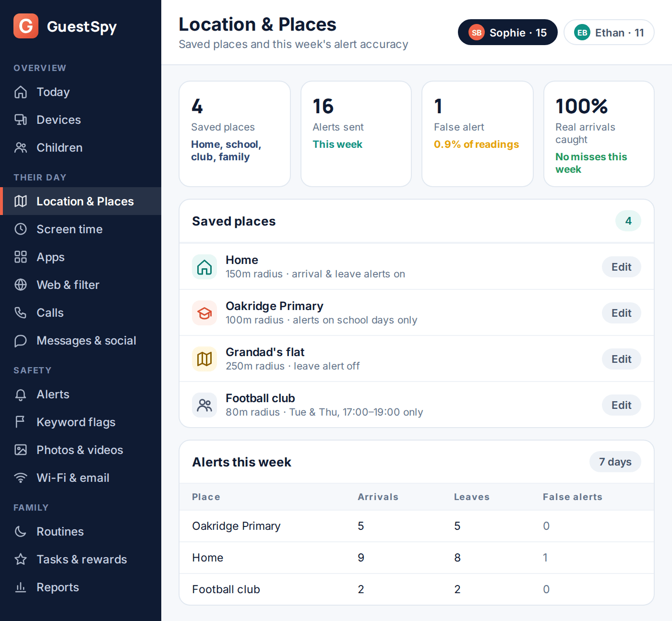The height and width of the screenshot is (621, 672).
Task: Click Ethan's EB avatar badge
Action: [582, 33]
